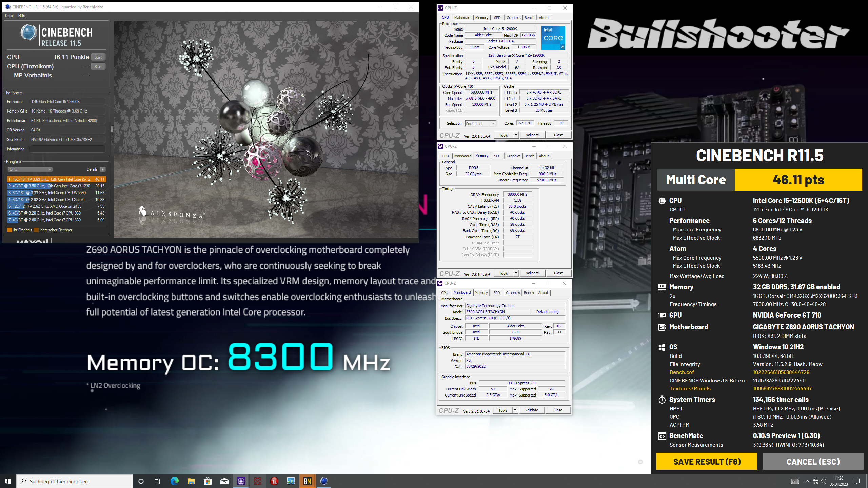Image resolution: width=868 pixels, height=488 pixels.
Task: Click the Cortana circle icon in taskbar
Action: click(x=141, y=481)
